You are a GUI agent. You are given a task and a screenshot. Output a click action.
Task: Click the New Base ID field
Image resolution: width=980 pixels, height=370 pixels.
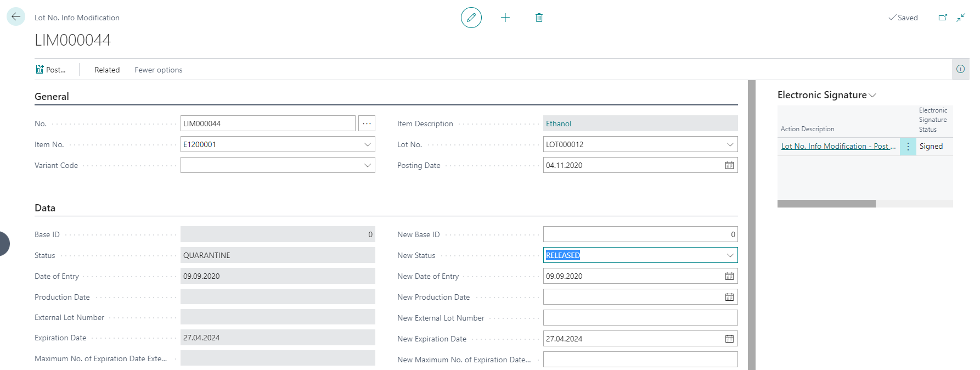[640, 234]
